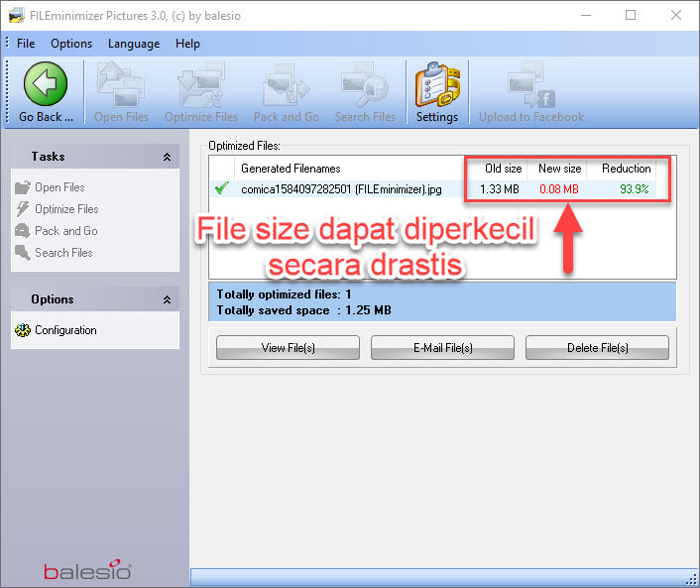Click the Totally optimized files: 1 text
This screenshot has width=700, height=588.
click(284, 294)
